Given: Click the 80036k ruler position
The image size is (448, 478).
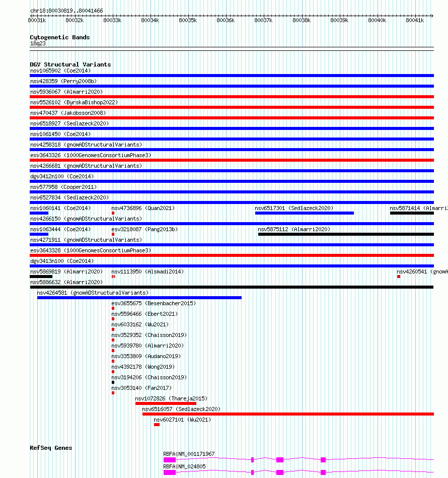Looking at the screenshot, I should click(226, 20).
